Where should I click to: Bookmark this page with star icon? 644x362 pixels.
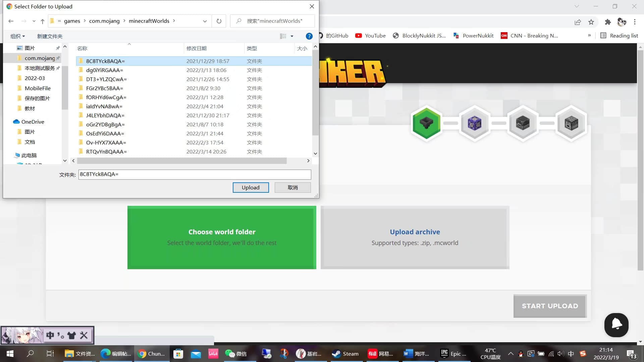(x=591, y=22)
